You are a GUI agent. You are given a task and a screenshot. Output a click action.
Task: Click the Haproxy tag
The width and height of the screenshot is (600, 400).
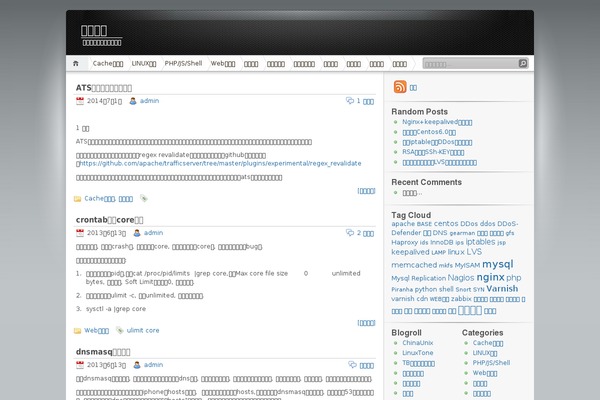coord(404,242)
